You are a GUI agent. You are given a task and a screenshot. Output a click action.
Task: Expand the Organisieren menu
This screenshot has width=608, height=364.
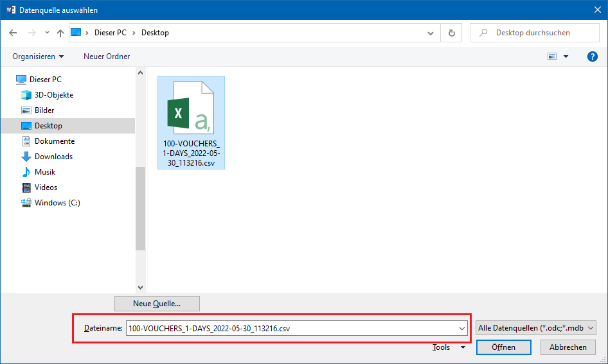(38, 56)
